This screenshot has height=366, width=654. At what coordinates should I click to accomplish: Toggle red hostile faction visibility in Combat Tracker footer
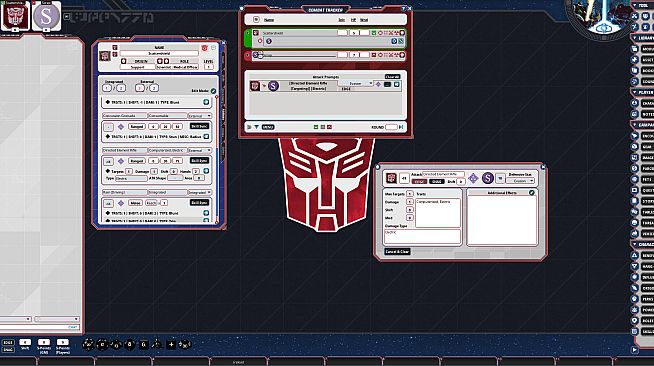(x=329, y=127)
